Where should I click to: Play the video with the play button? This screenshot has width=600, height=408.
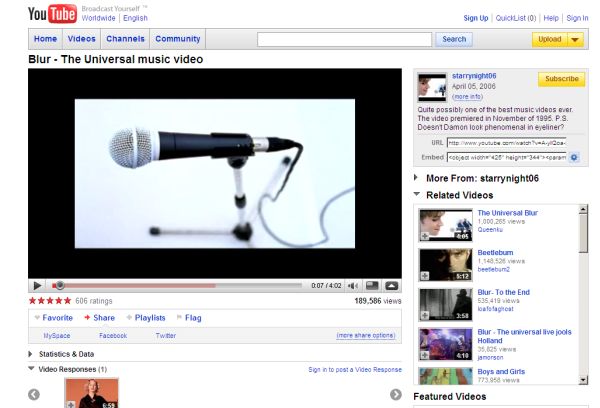coord(37,286)
